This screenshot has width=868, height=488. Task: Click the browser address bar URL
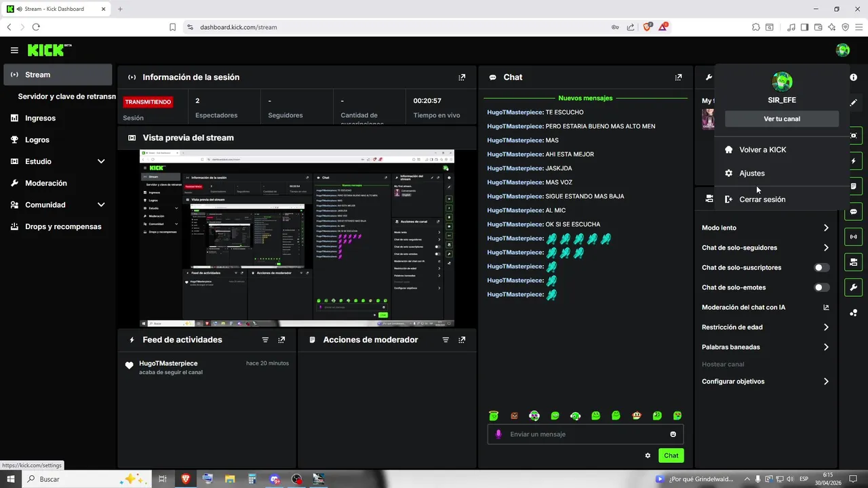pos(238,27)
